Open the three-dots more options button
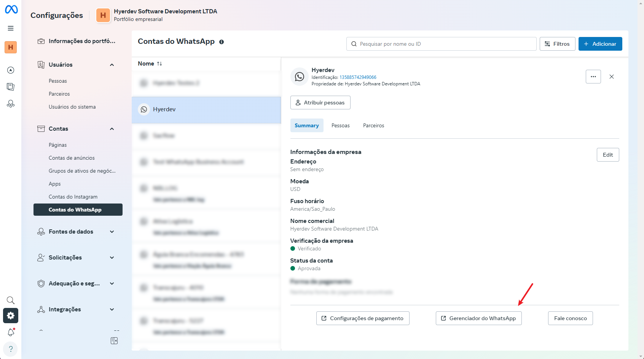The width and height of the screenshot is (644, 359). point(593,77)
